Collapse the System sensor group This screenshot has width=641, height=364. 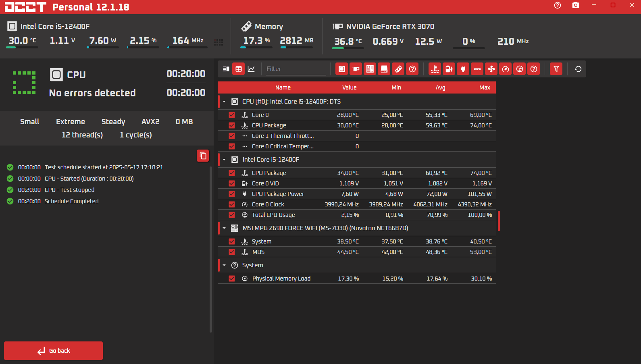point(224,265)
